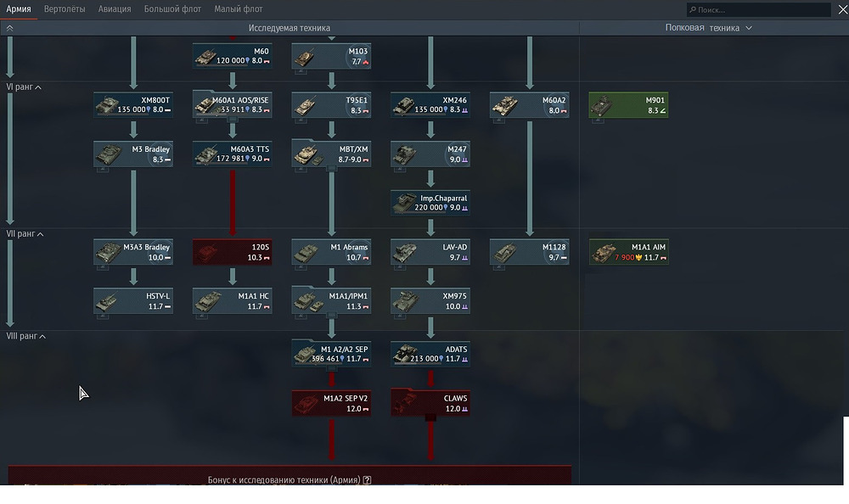Select the M60A1 AOS/RISE card
This screenshot has height=504, width=849.
coord(233,105)
